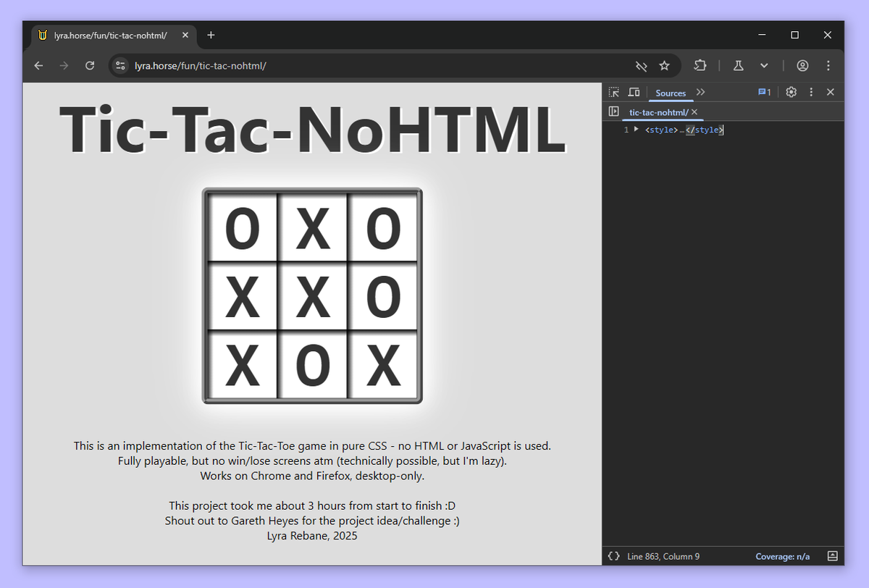Click the line mentioning Gareth Heyes
This screenshot has height=588, width=869.
(x=312, y=521)
